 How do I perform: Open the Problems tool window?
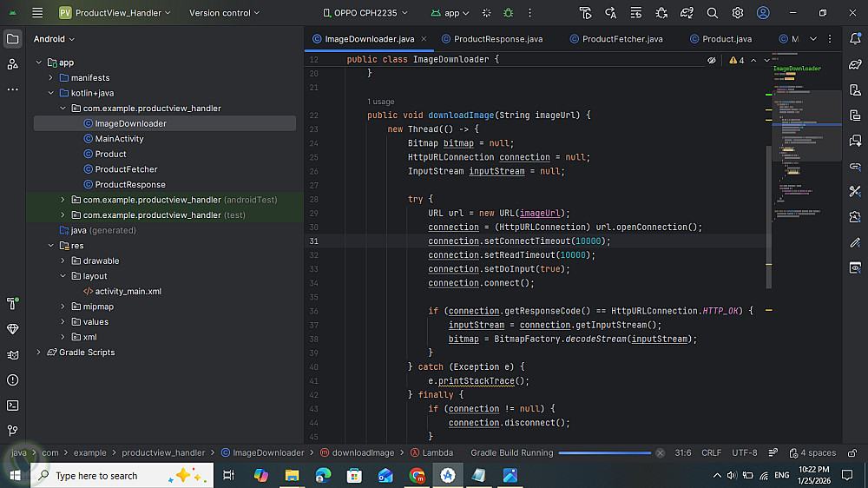12,380
